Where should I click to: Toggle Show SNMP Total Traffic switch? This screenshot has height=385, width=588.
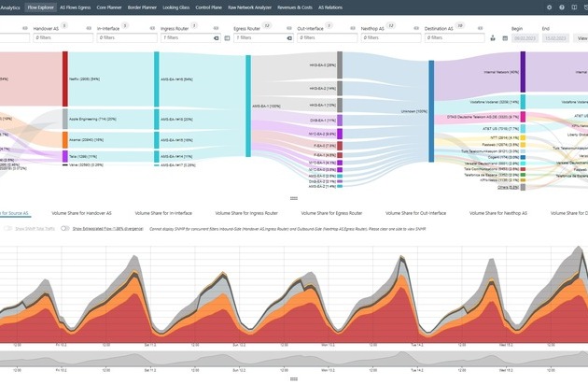pyautogui.click(x=7, y=228)
